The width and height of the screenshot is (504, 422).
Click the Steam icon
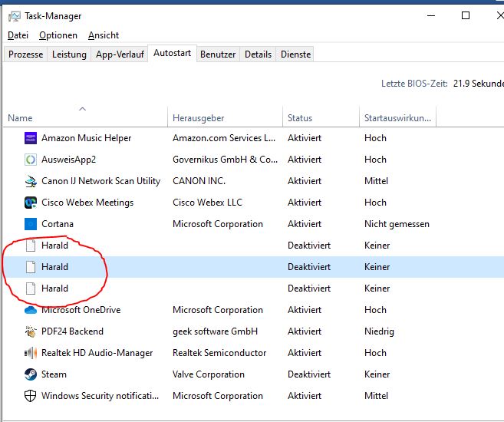31,374
